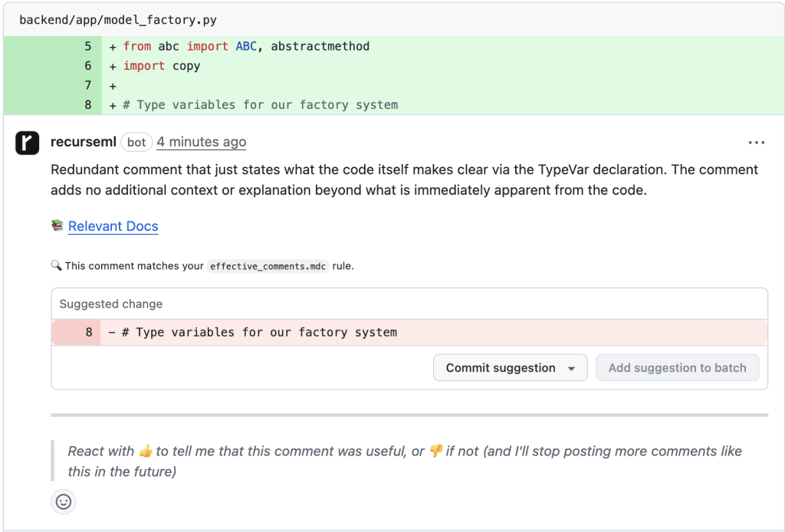Open the three-dot comment options menu
Viewport: 785px width, 532px height.
pyautogui.click(x=757, y=143)
